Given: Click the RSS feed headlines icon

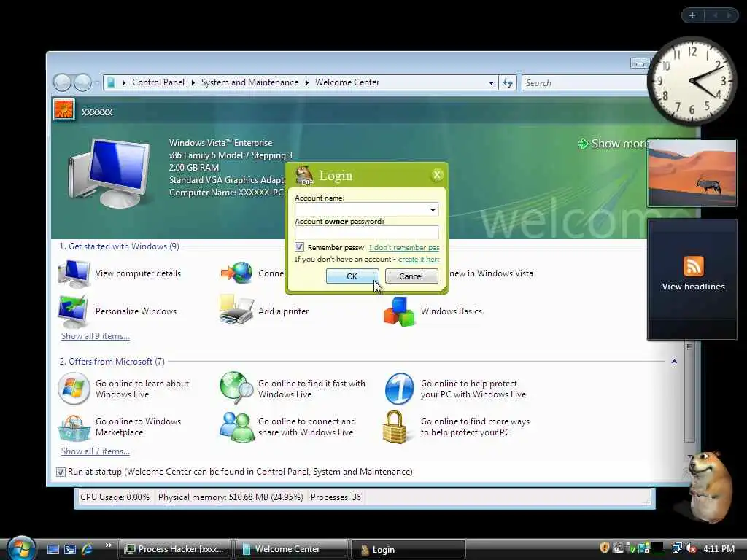Looking at the screenshot, I should (x=693, y=265).
